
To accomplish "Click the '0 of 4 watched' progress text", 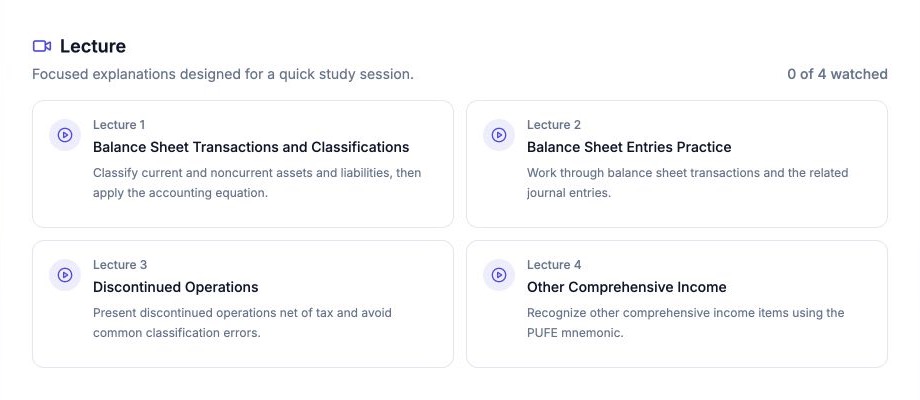I will point(837,74).
